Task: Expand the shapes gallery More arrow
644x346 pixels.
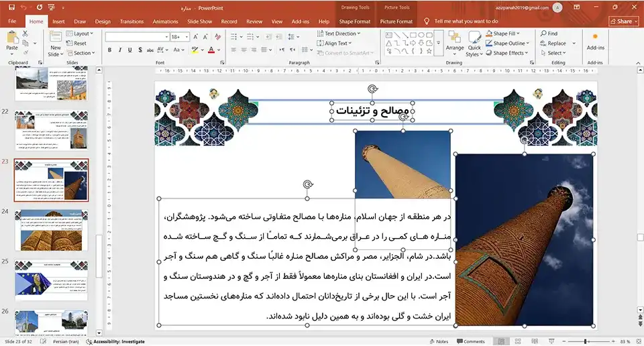Action: pos(439,43)
